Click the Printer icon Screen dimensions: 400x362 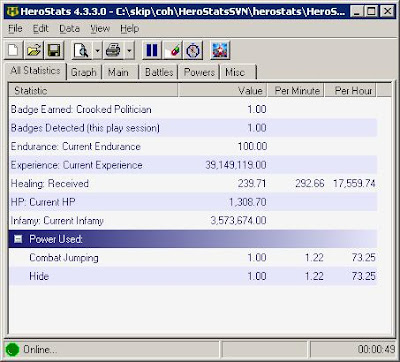tap(113, 50)
